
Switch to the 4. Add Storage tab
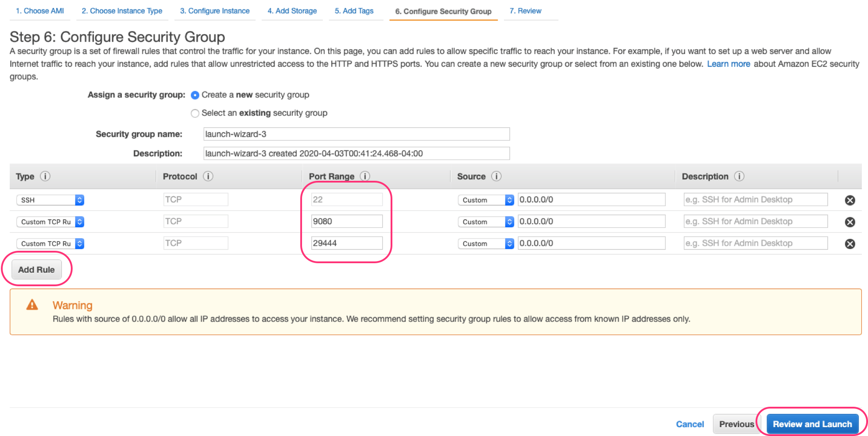(292, 11)
